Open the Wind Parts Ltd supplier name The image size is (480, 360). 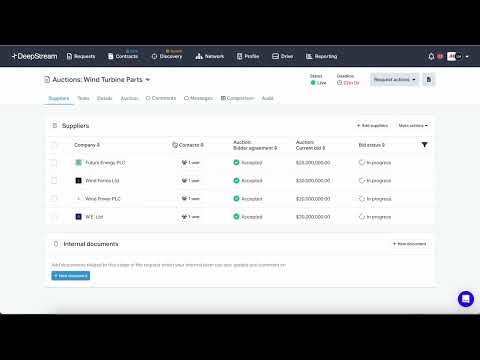click(102, 181)
